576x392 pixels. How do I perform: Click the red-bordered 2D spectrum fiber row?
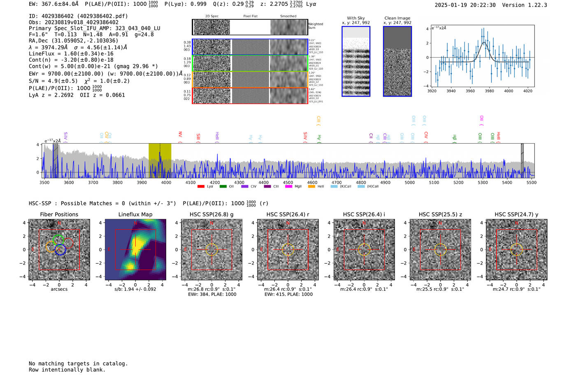pos(250,95)
